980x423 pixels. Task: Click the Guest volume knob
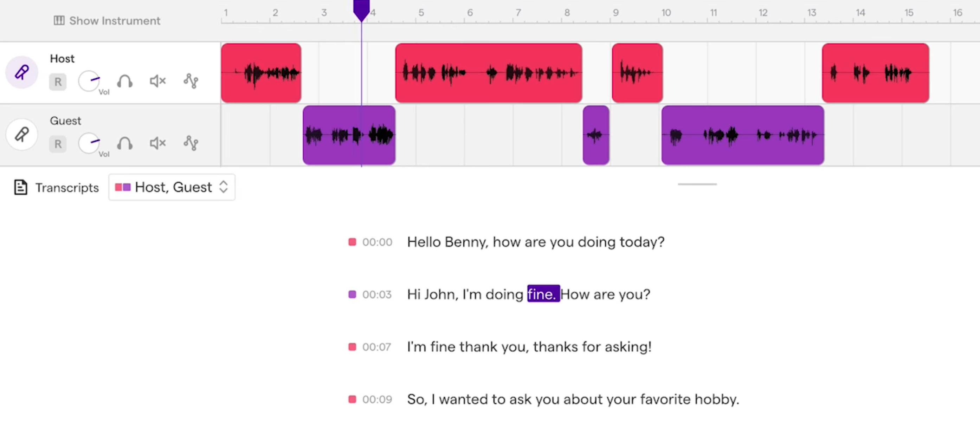89,143
